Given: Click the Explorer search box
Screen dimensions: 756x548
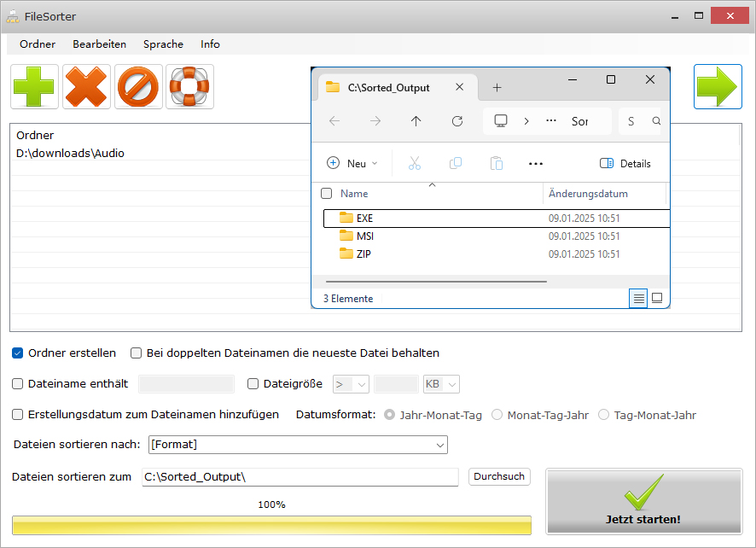Looking at the screenshot, I should tap(640, 121).
